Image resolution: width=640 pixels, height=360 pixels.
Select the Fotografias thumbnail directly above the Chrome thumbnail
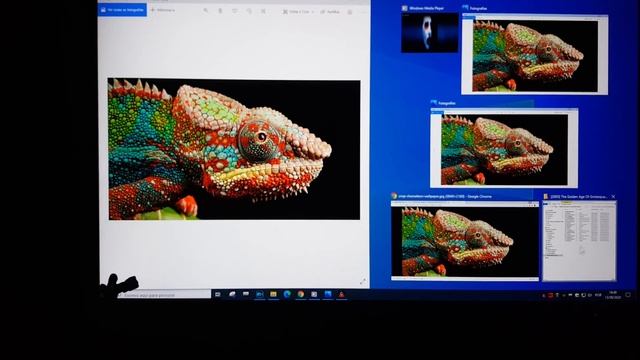(x=504, y=148)
